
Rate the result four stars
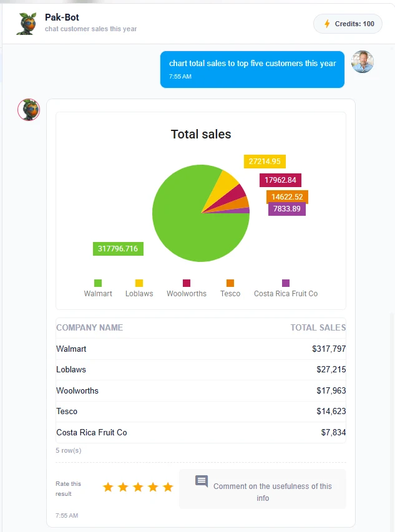pyautogui.click(x=153, y=487)
